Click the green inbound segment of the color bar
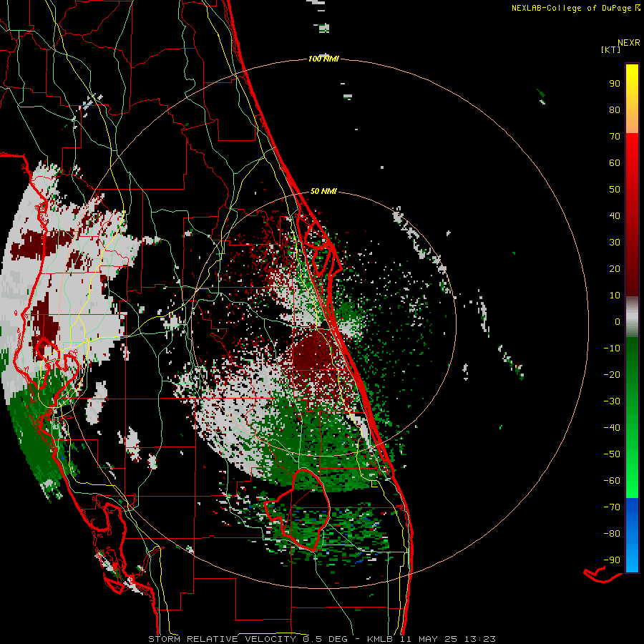Viewport: 644px width, 644px height. click(632, 418)
